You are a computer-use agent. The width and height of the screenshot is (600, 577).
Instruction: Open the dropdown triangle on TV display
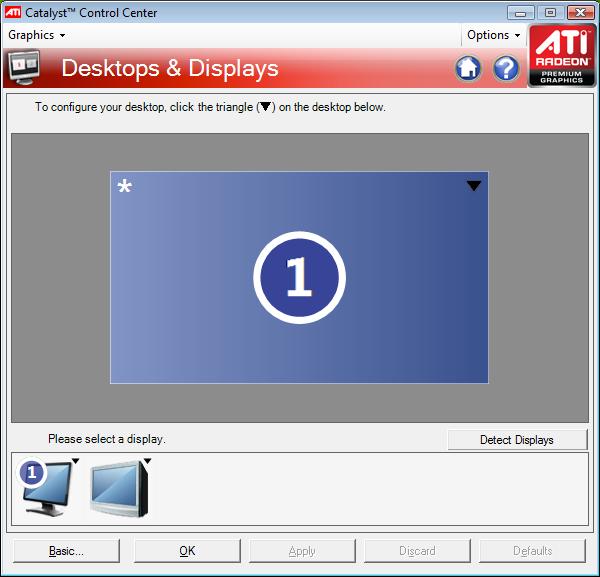[x=147, y=461]
